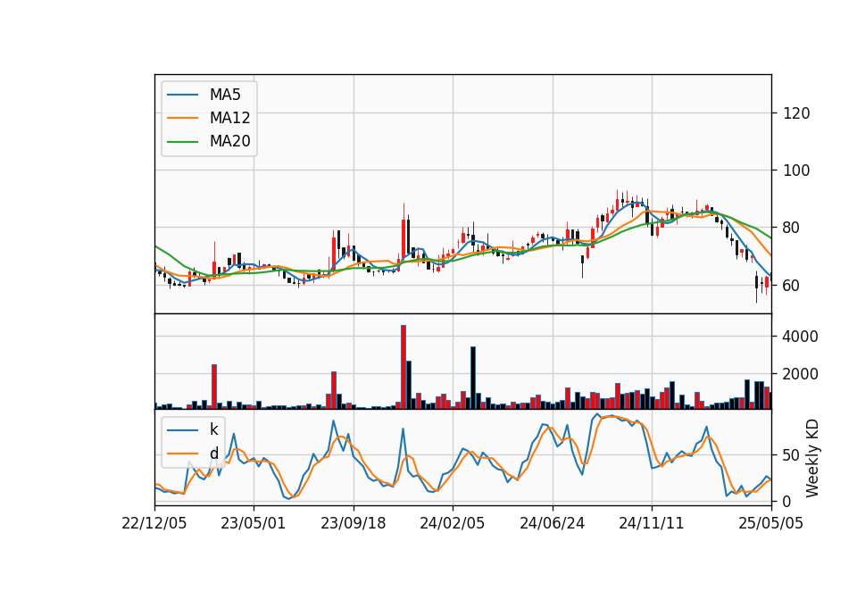
Task: Click the 100 price axis label
Action: 796,171
